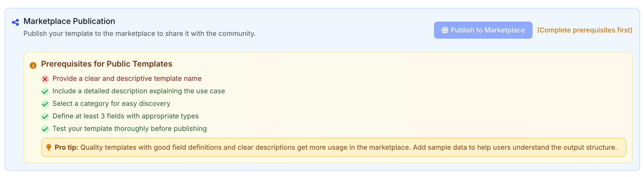
Task: Click the "Pro tip:" label
Action: pos(67,147)
